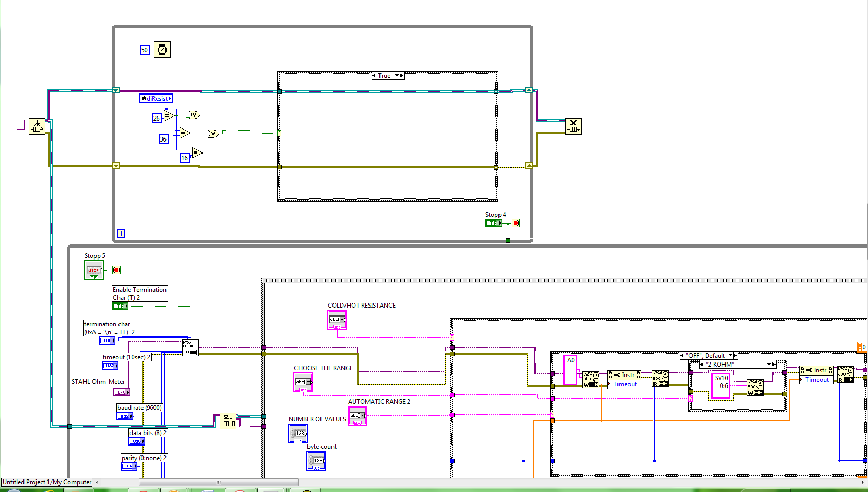Screen dimensions: 868x492
Task: Select the VISA Configure Serial Port node
Action: point(190,348)
